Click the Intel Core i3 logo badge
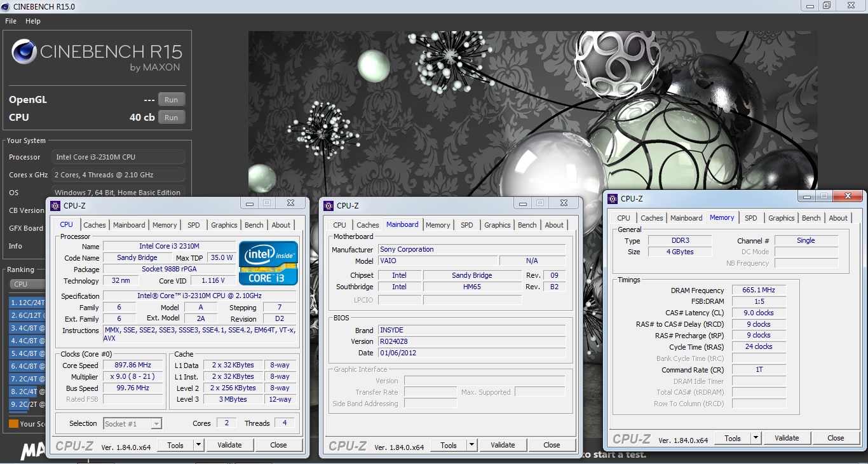 pos(269,263)
